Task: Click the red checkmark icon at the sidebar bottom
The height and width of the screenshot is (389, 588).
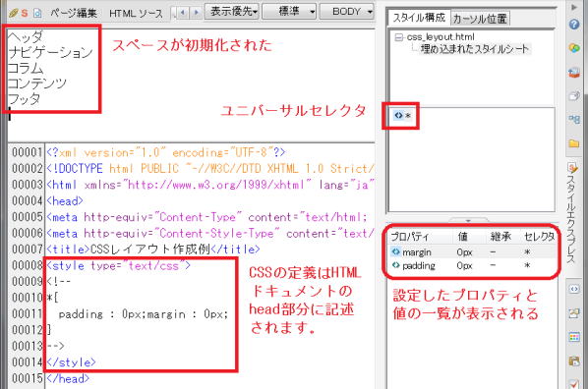Action: tap(574, 383)
